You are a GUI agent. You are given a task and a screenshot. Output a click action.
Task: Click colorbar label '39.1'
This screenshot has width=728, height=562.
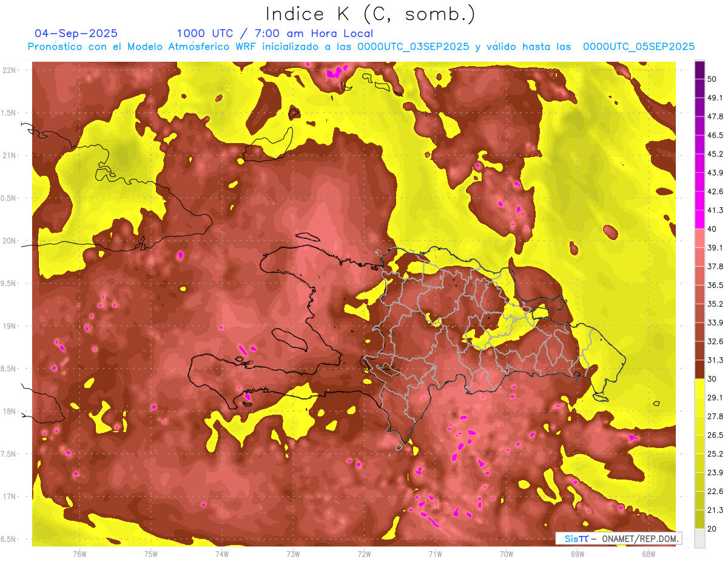click(715, 247)
